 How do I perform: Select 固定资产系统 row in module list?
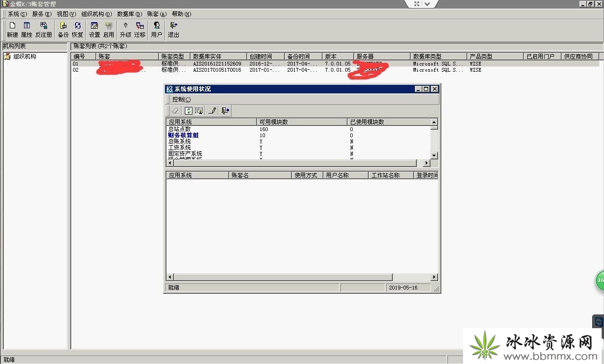(298, 154)
